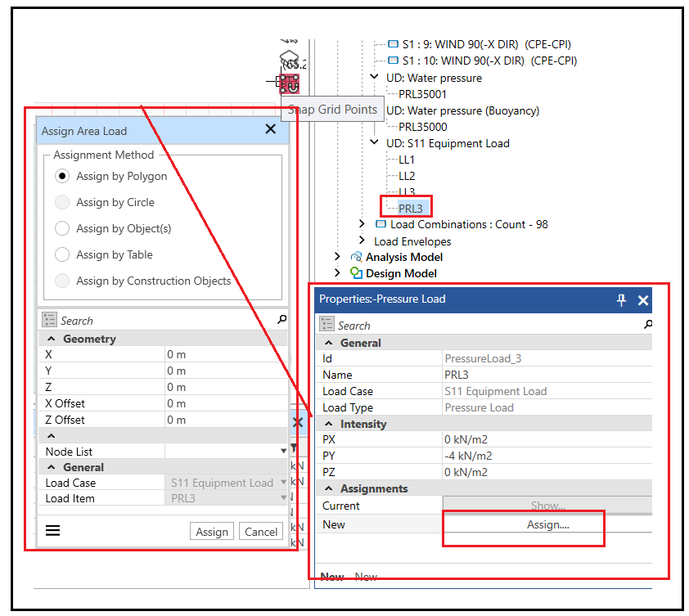The image size is (689, 616).
Task: Click Load Type value Pressure Load
Action: pyautogui.click(x=547, y=407)
